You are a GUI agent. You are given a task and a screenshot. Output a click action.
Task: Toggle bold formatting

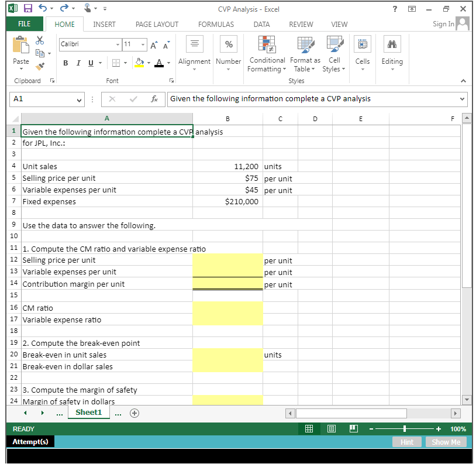pyautogui.click(x=65, y=63)
